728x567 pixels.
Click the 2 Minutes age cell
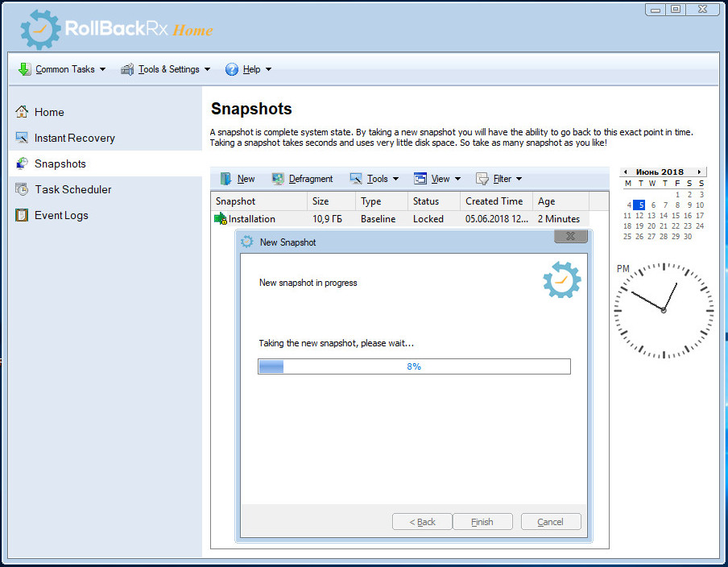coord(559,219)
